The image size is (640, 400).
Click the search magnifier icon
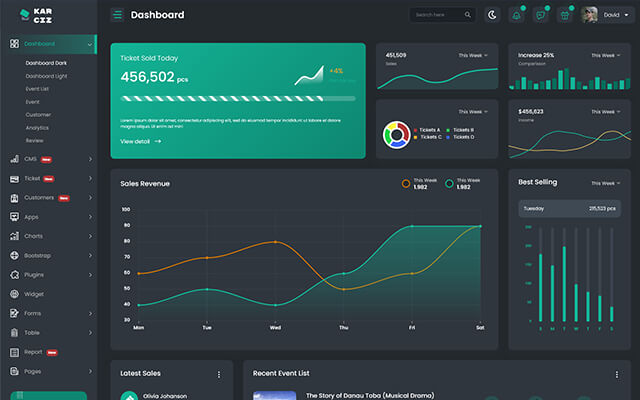point(467,15)
